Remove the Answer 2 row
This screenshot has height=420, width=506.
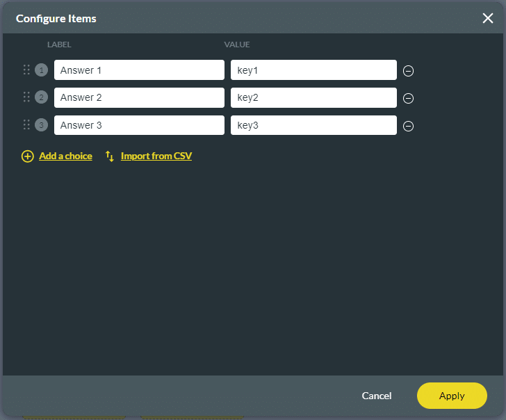[x=409, y=98]
